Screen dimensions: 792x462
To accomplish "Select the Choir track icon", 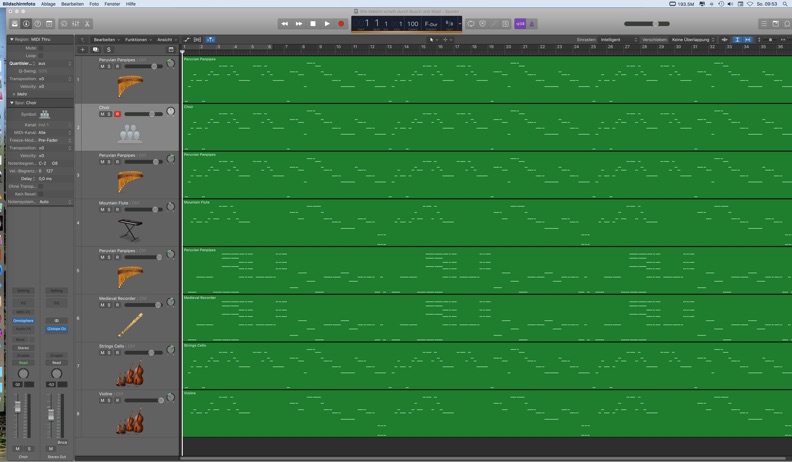I will click(x=130, y=134).
